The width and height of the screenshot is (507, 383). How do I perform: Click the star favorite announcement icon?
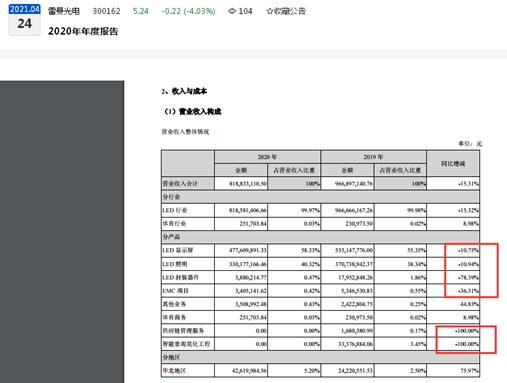(269, 11)
